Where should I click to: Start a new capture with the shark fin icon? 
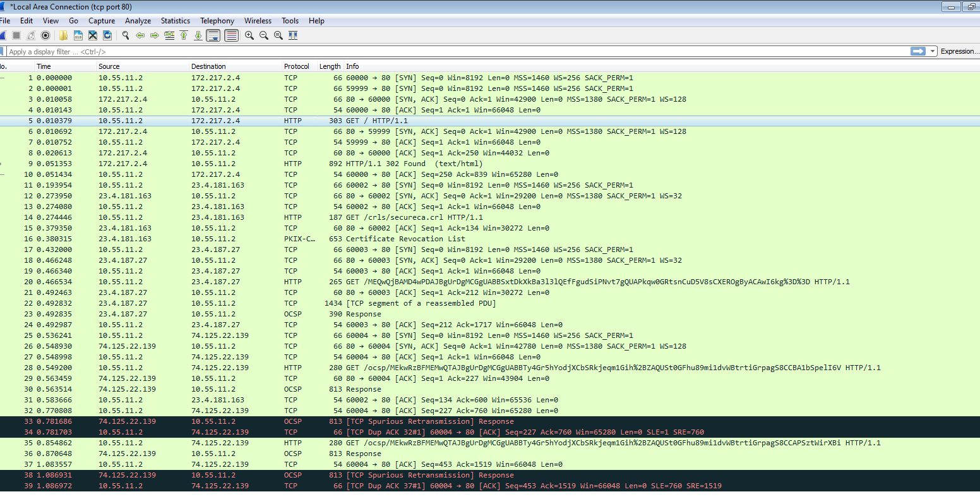tap(4, 35)
